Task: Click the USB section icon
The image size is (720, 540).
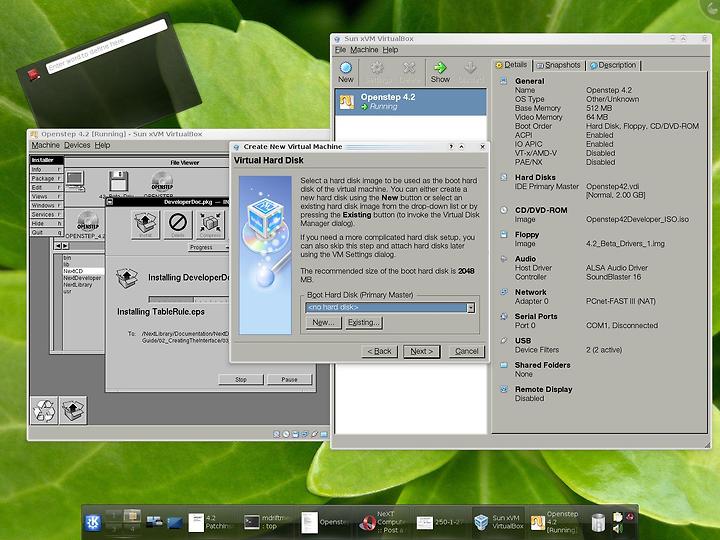Action: pyautogui.click(x=504, y=340)
